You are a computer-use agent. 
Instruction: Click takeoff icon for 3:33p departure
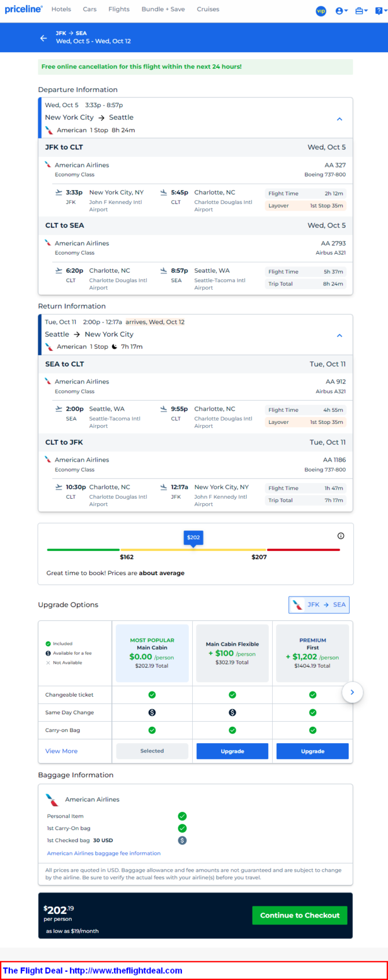[58, 192]
